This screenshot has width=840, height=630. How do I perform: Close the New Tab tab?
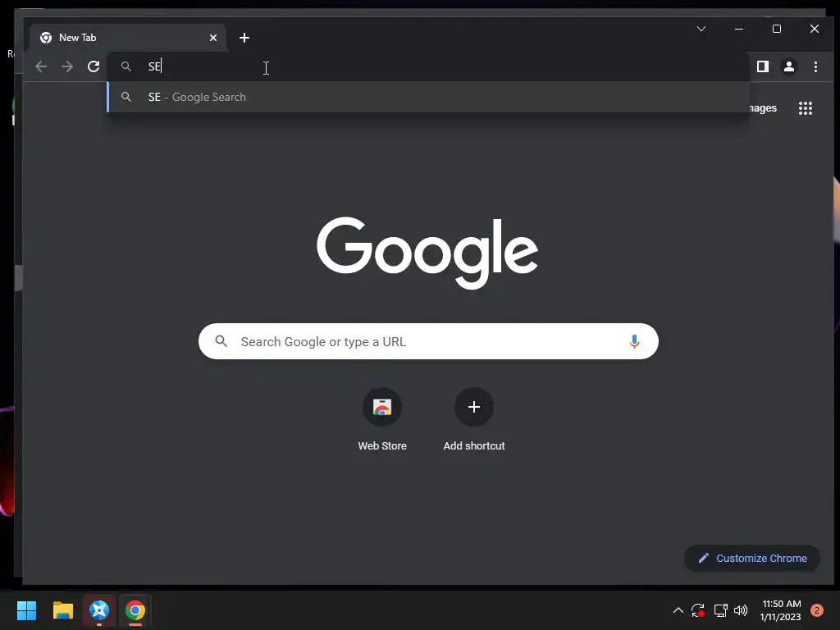(x=213, y=38)
